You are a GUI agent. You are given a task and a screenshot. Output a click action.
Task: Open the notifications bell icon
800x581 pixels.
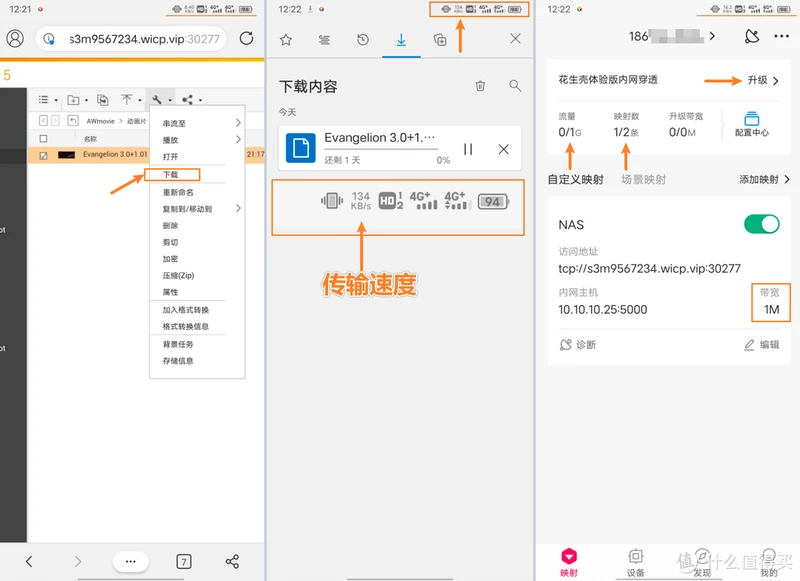point(752,36)
